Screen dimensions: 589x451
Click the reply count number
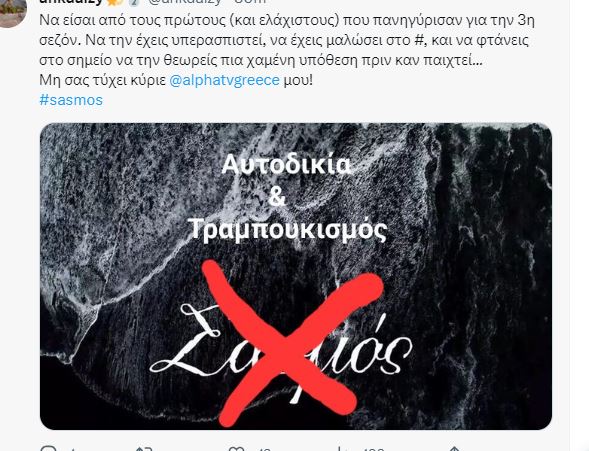coord(74,449)
